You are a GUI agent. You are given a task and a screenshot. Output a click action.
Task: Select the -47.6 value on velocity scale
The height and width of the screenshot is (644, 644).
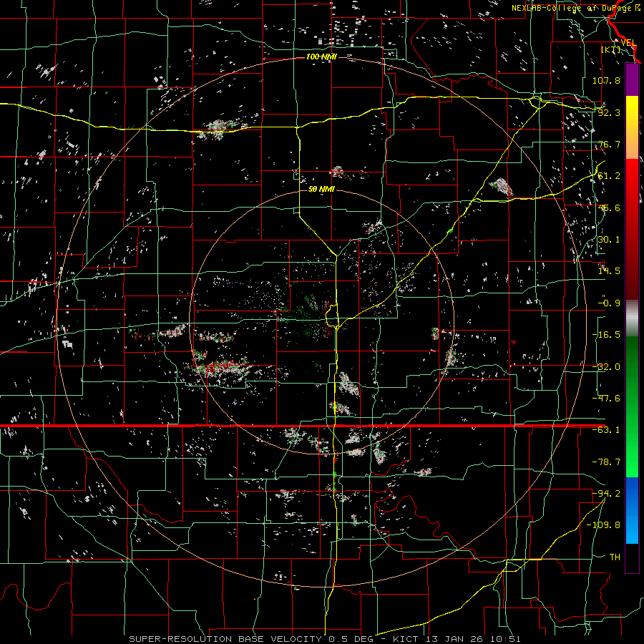point(606,399)
